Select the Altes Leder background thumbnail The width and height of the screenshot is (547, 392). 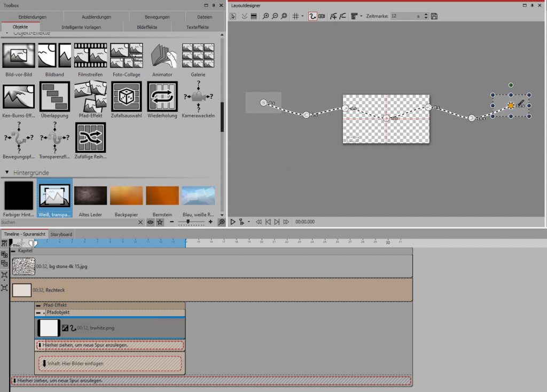click(x=90, y=195)
